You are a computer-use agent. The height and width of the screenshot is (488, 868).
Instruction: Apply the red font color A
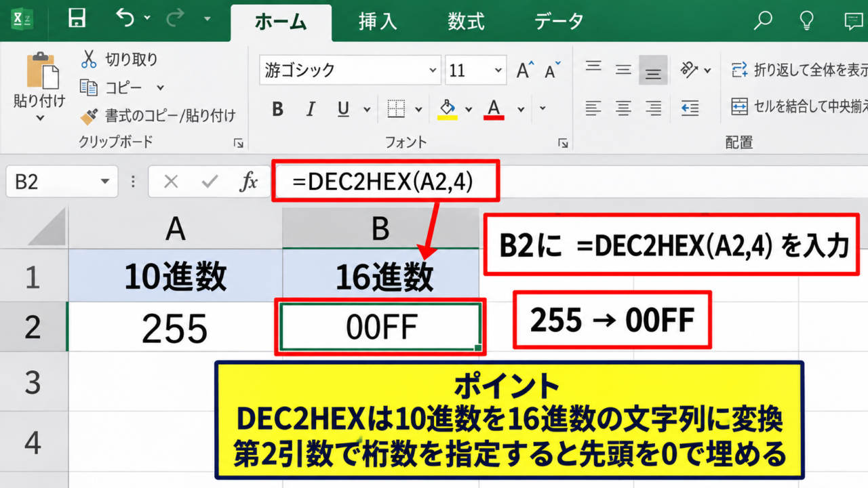[x=494, y=109]
